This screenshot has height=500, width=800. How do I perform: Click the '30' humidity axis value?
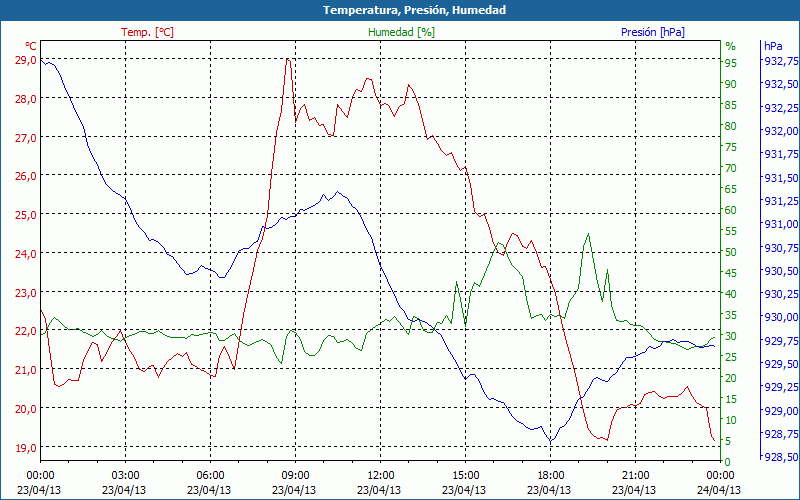coord(731,336)
